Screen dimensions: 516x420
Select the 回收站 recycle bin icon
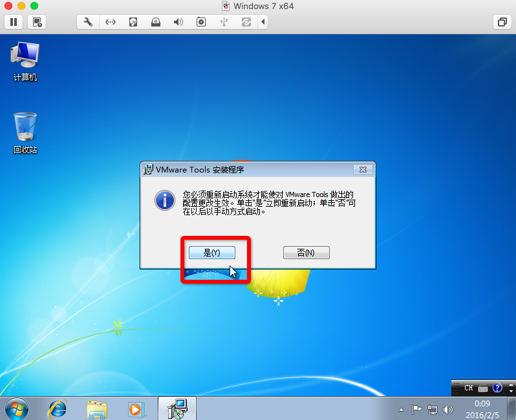click(x=25, y=133)
